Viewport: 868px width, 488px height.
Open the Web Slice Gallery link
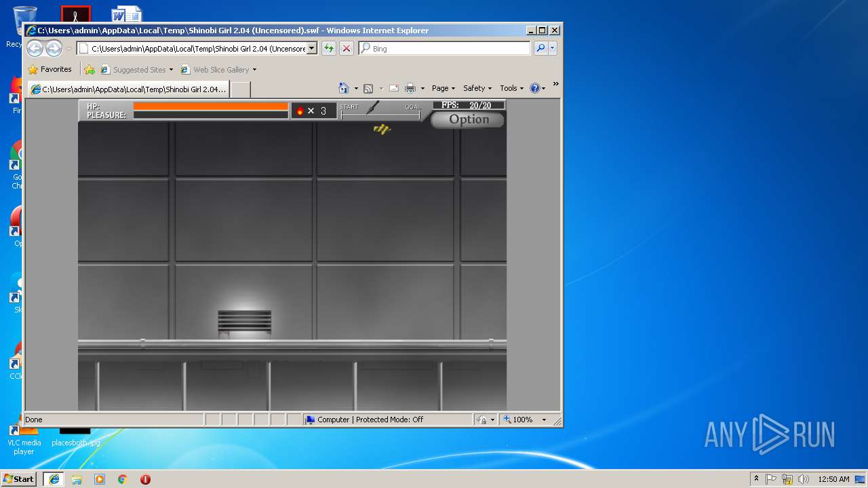(x=219, y=69)
